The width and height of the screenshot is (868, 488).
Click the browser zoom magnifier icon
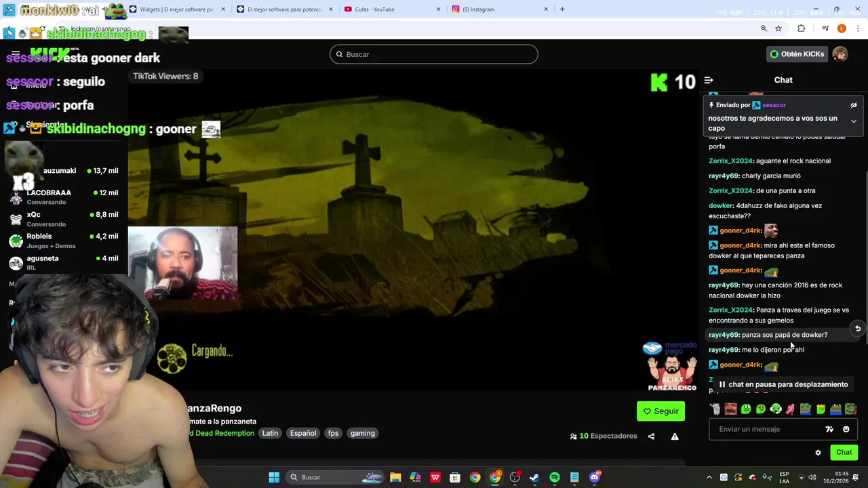click(764, 28)
